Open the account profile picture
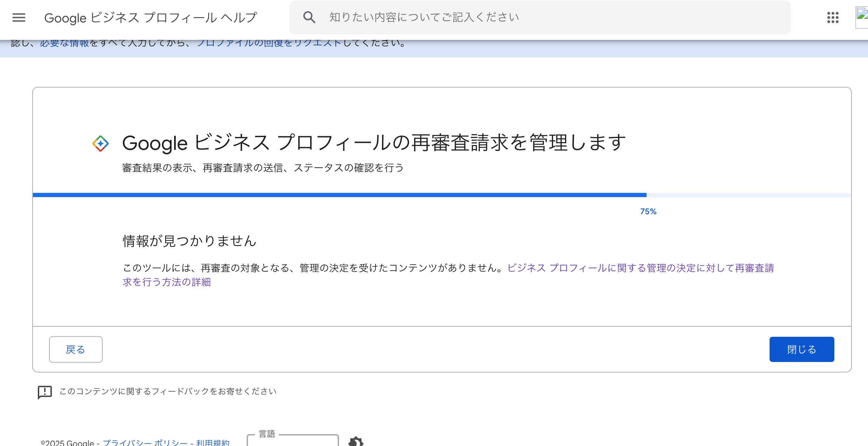Viewport: 868px width, 446px height. point(862,17)
